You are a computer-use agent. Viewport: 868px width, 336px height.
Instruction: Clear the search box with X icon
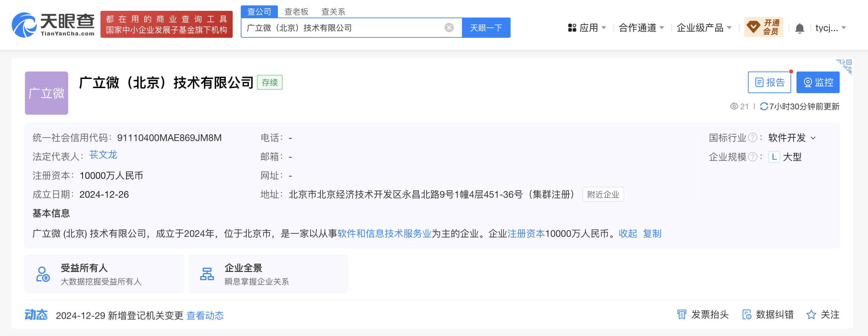449,28
